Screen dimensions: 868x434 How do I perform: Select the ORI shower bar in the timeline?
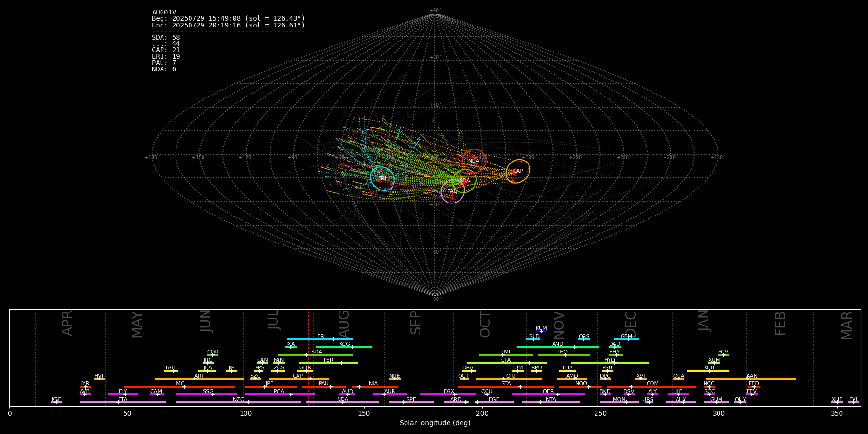click(509, 379)
